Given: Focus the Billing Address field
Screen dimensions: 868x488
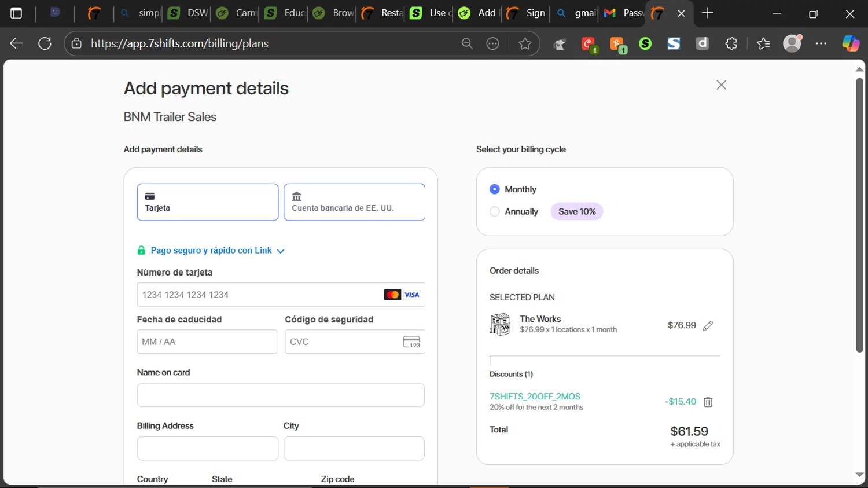Looking at the screenshot, I should (208, 448).
